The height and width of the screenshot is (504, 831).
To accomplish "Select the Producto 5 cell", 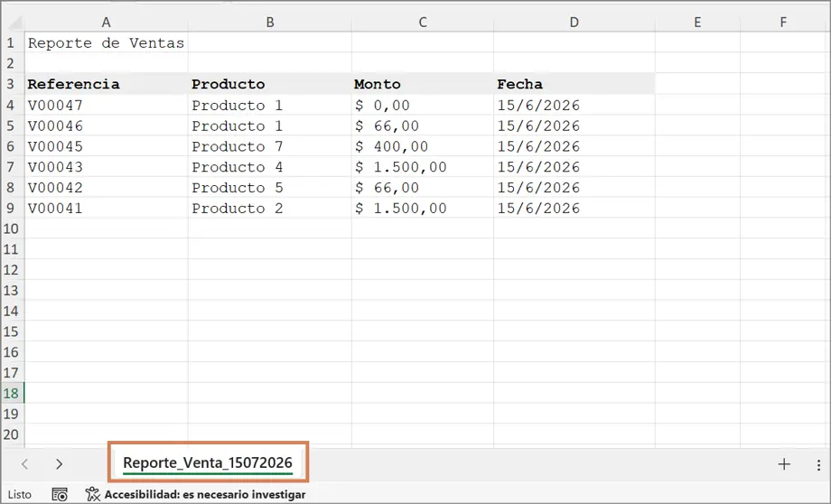I will (270, 188).
